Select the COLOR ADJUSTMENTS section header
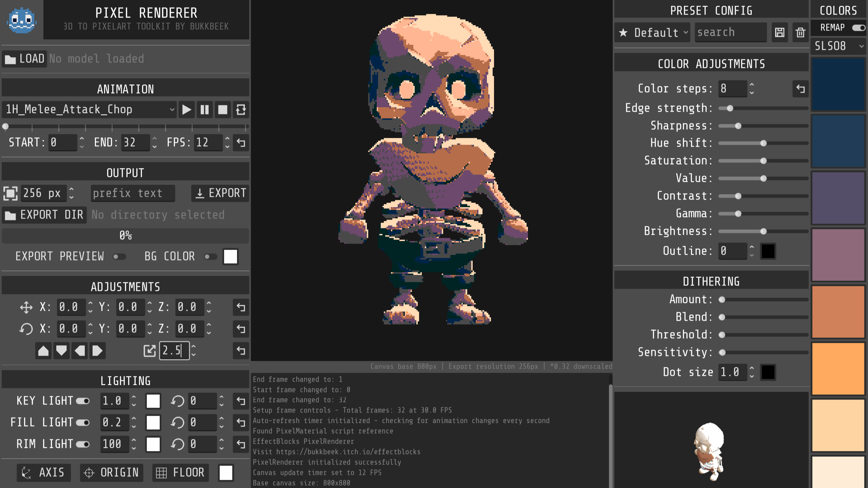 click(x=711, y=63)
